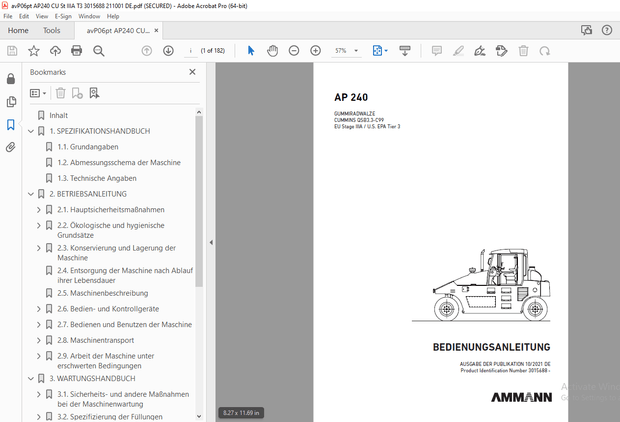The width and height of the screenshot is (620, 422).
Task: Open the find text magnifier tool
Action: 99,51
